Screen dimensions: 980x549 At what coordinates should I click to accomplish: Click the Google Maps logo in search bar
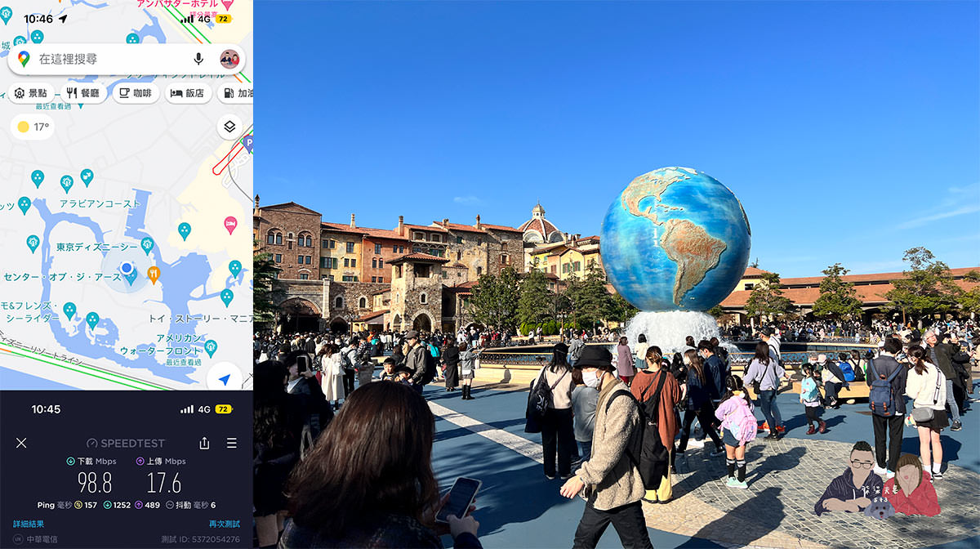[x=24, y=59]
